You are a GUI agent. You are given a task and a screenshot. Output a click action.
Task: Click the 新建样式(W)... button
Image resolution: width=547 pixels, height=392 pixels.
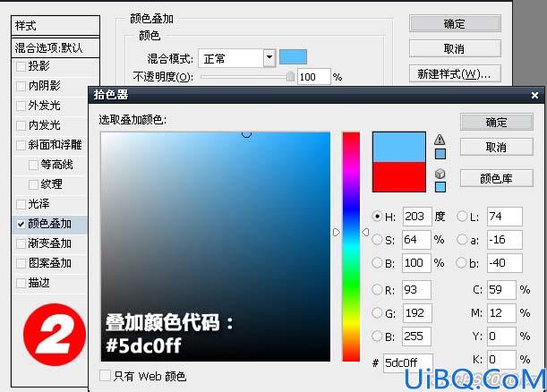pos(455,73)
